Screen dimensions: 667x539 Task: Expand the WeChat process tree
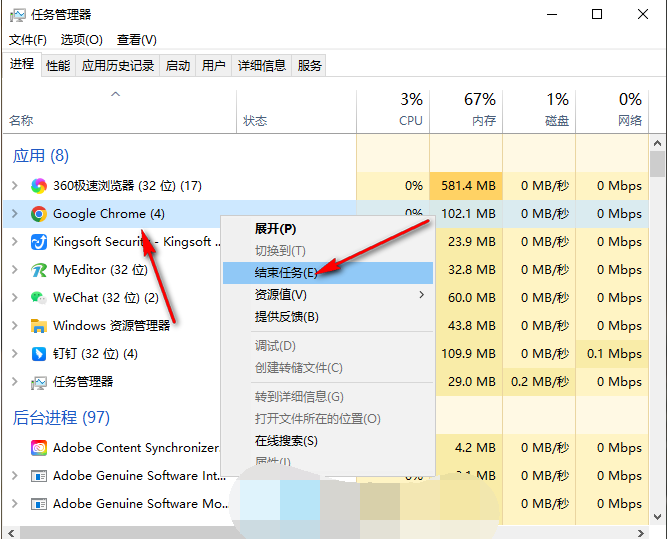(x=14, y=298)
